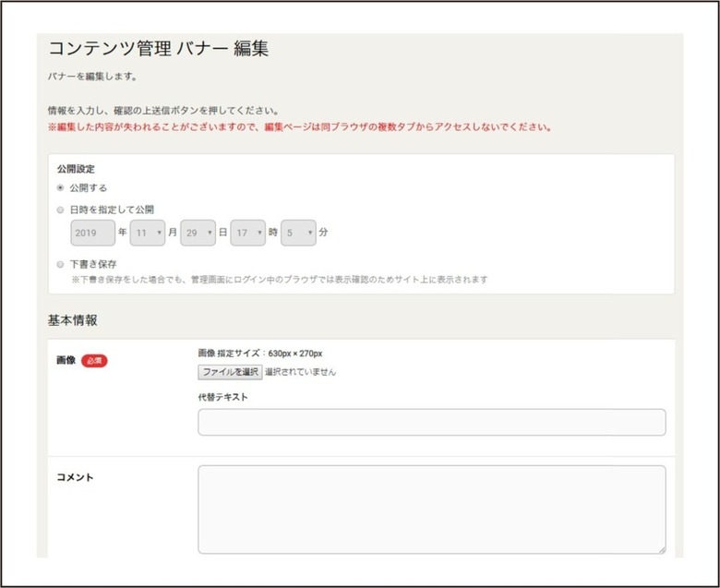Image resolution: width=720 pixels, height=588 pixels.
Task: Click the 代替テキスト label
Action: tap(222, 397)
